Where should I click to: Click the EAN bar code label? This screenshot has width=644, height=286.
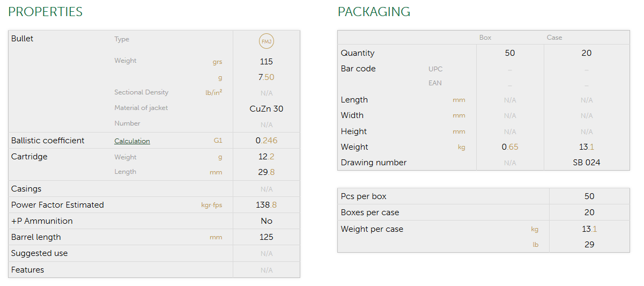point(435,83)
